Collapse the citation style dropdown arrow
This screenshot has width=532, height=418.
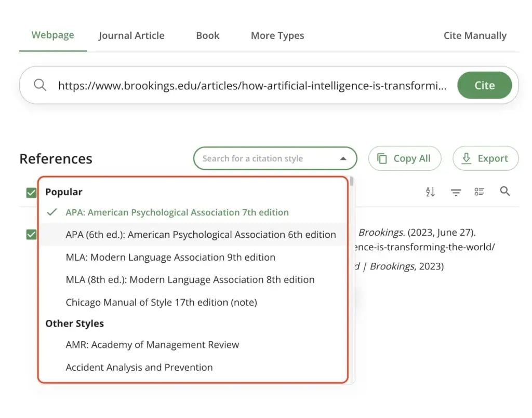[x=343, y=159]
